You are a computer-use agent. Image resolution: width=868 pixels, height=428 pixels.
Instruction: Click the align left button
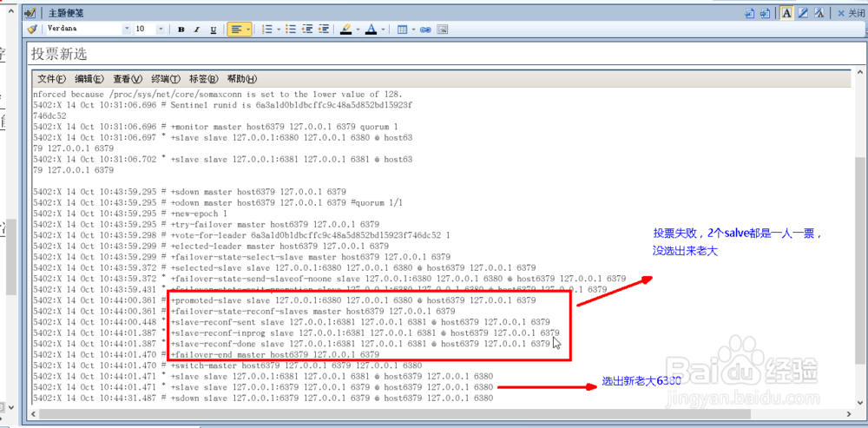point(236,30)
